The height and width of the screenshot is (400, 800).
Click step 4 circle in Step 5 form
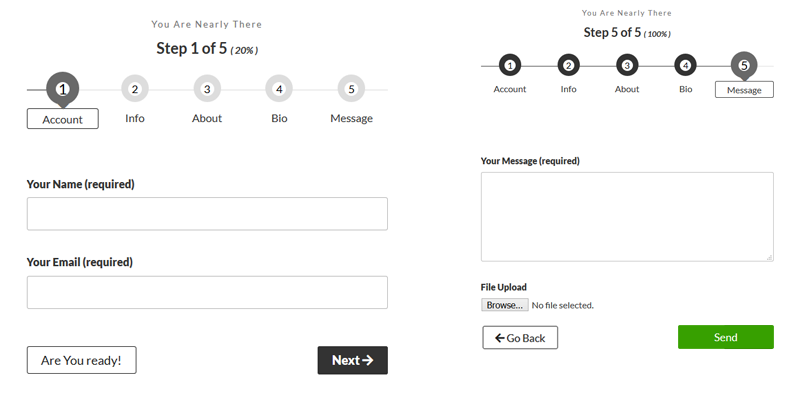click(685, 66)
